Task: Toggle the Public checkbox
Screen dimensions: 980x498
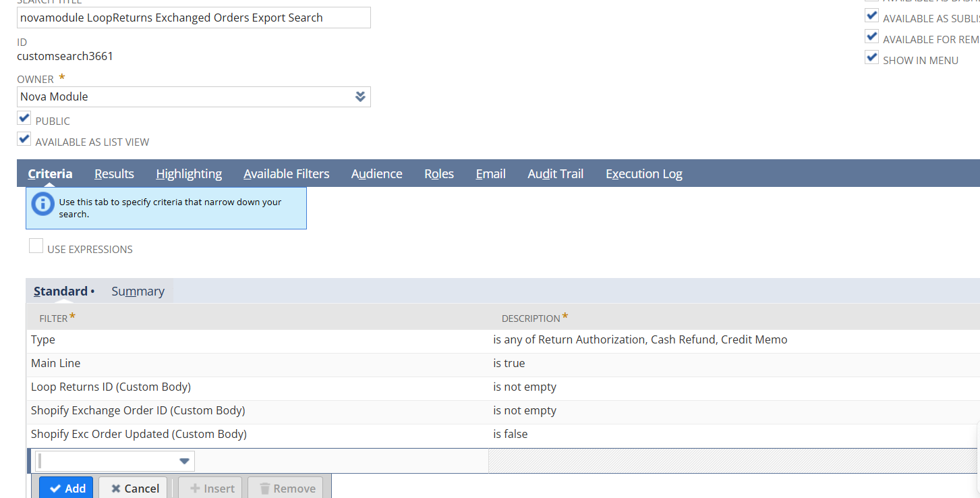Action: point(24,118)
